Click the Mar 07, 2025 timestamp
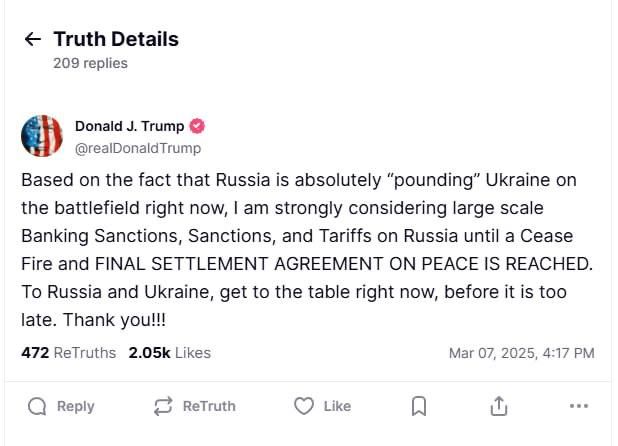This screenshot has width=618, height=446. pyautogui.click(x=521, y=353)
